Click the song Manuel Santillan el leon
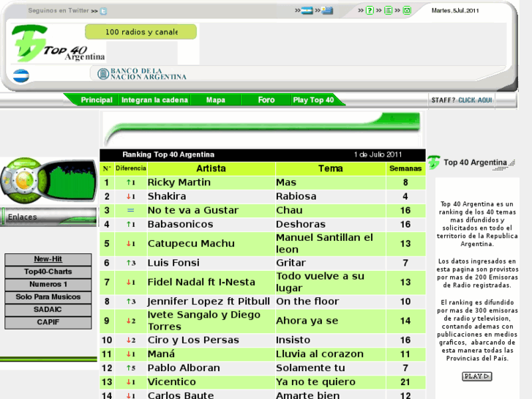 coord(324,244)
